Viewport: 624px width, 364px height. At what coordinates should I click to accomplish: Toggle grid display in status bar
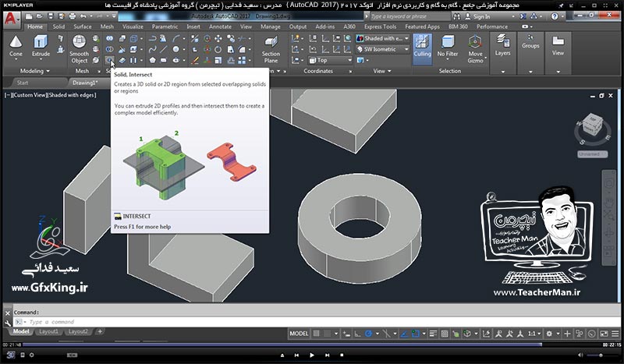point(317,334)
